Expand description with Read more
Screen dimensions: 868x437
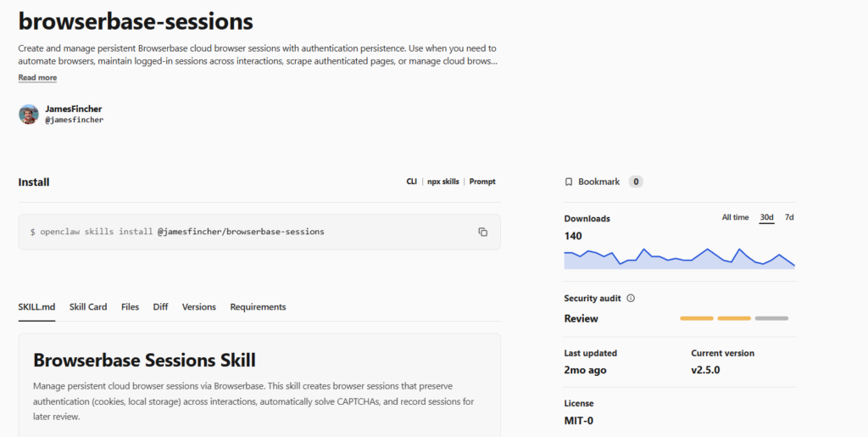pyautogui.click(x=37, y=77)
